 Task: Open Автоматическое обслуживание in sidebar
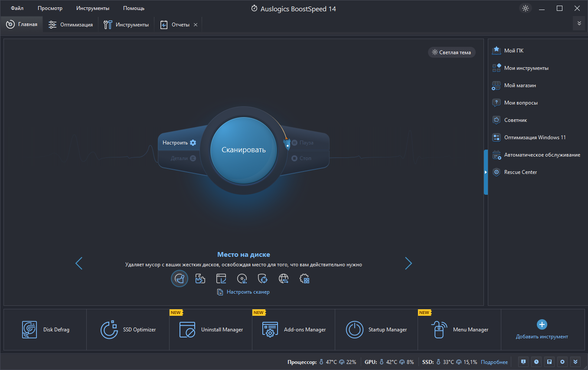(x=537, y=155)
